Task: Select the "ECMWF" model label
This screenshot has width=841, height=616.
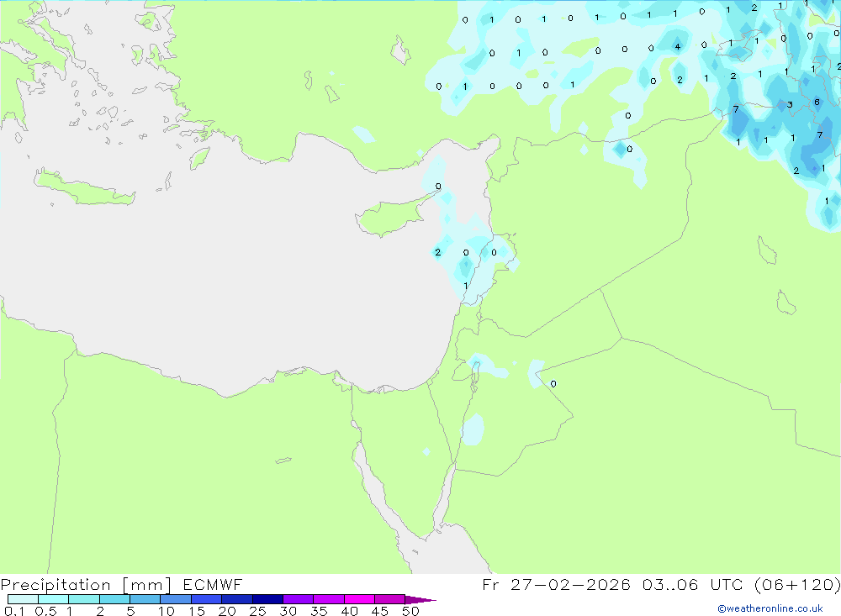Action: [x=213, y=585]
